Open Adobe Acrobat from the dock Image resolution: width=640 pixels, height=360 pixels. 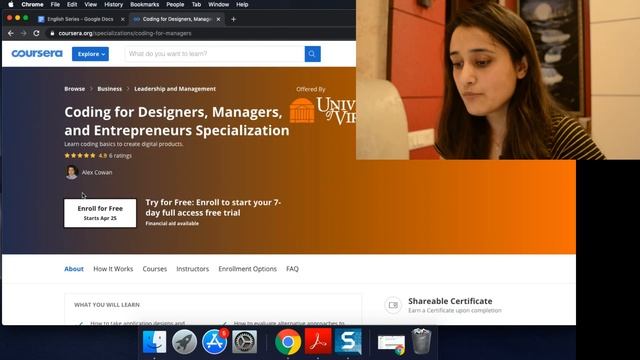(318, 342)
